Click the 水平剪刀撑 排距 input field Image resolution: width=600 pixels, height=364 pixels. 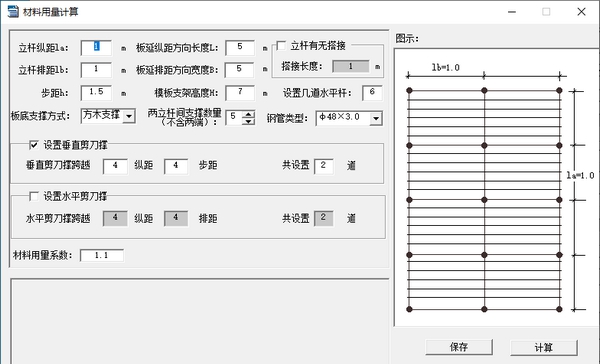click(176, 218)
